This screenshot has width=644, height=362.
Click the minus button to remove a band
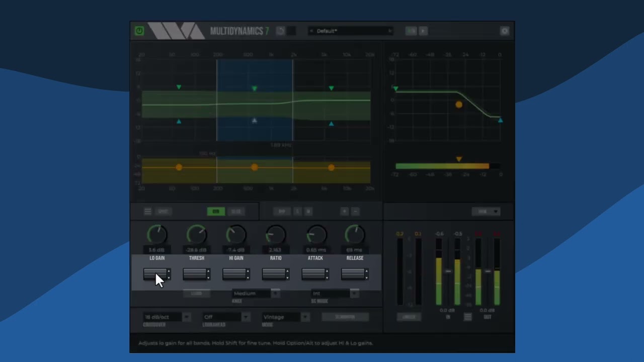pos(355,212)
